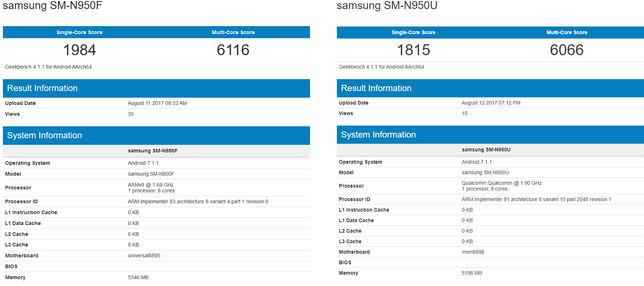Click 'Result Information' header in the SM-N950U panel

tap(490, 88)
